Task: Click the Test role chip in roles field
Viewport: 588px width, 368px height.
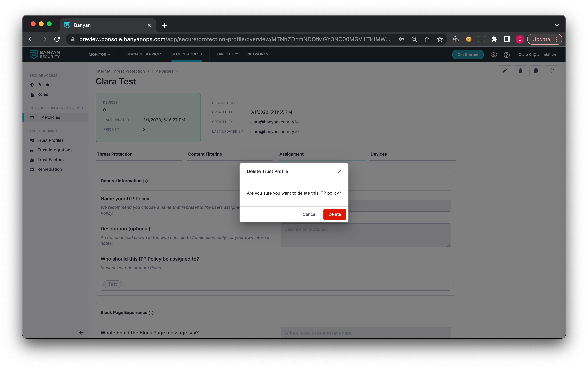Action: coord(112,284)
